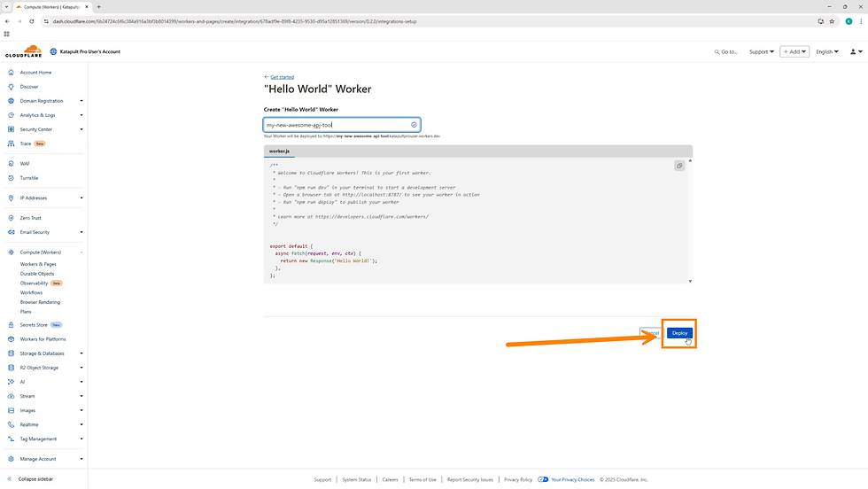Click the browser address bar
This screenshot has height=489, width=868.
[429, 21]
